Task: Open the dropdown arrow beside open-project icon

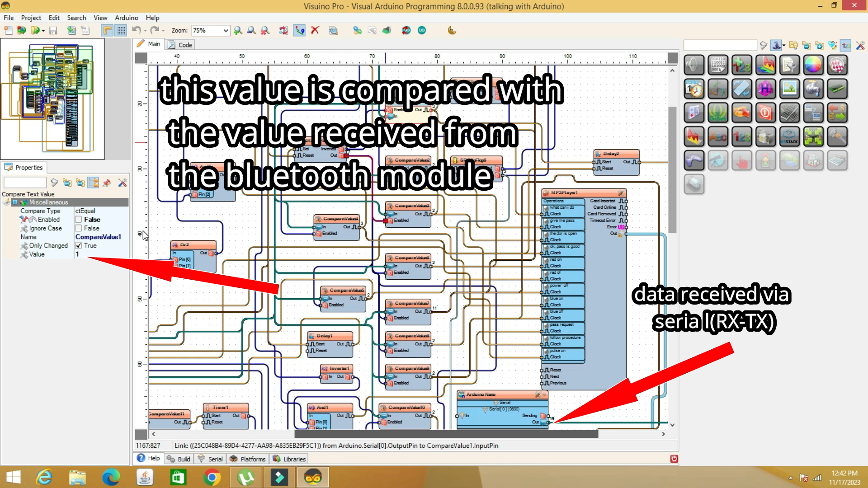Action: [43, 31]
